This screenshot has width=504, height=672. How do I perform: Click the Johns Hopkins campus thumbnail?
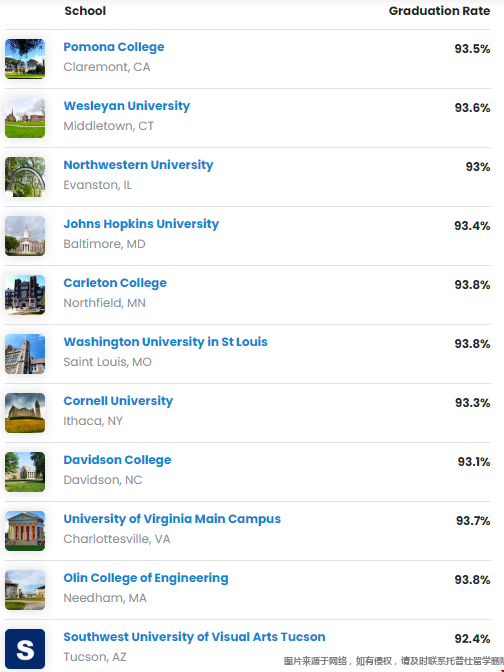[25, 236]
